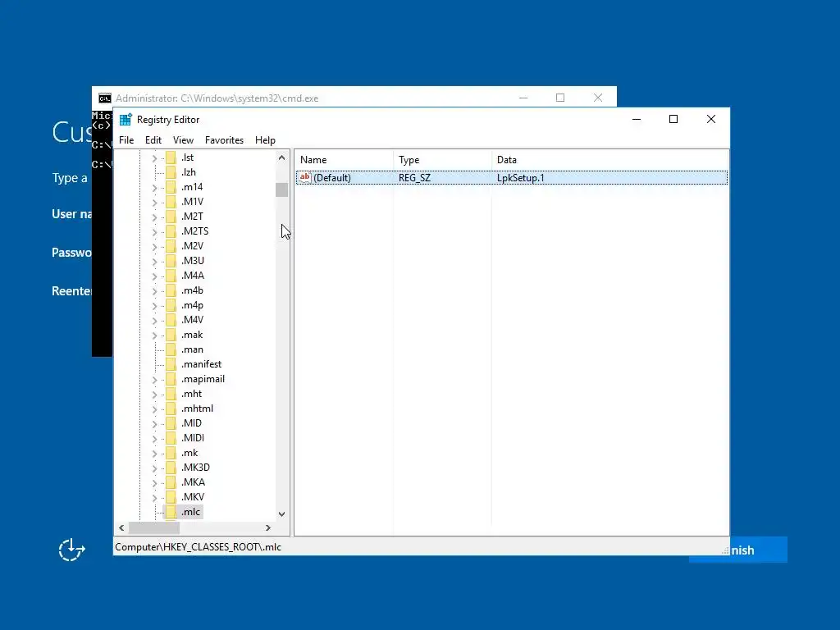
Task: Click the tree scroll up arrow
Action: click(282, 157)
